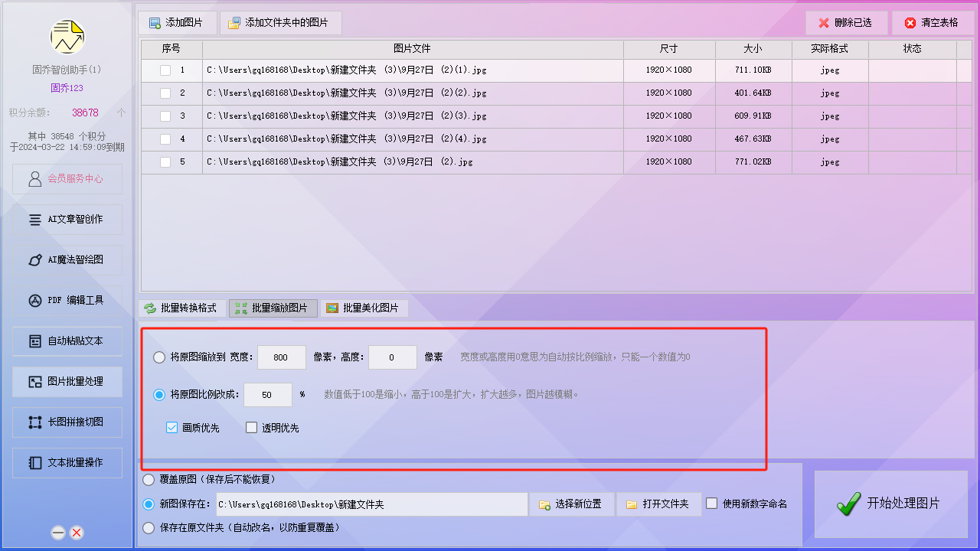This screenshot has height=551, width=980.
Task: Open AI文章智创作 tool
Action: tap(67, 219)
